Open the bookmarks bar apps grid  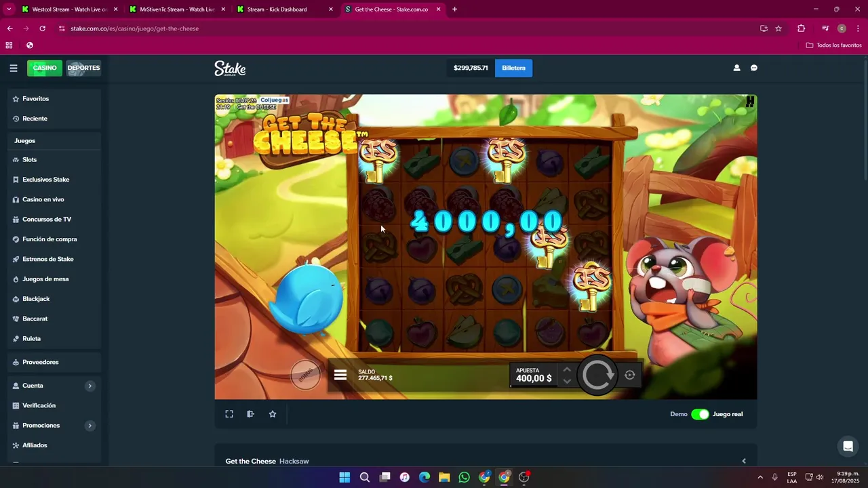coord(9,45)
